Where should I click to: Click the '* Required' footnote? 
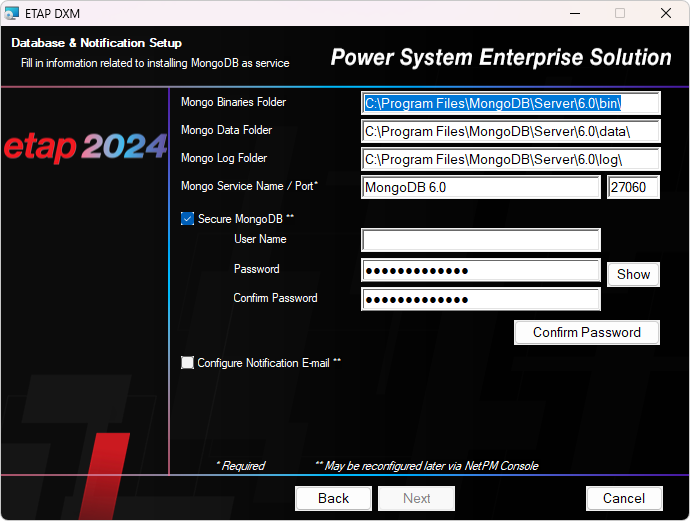pos(241,466)
